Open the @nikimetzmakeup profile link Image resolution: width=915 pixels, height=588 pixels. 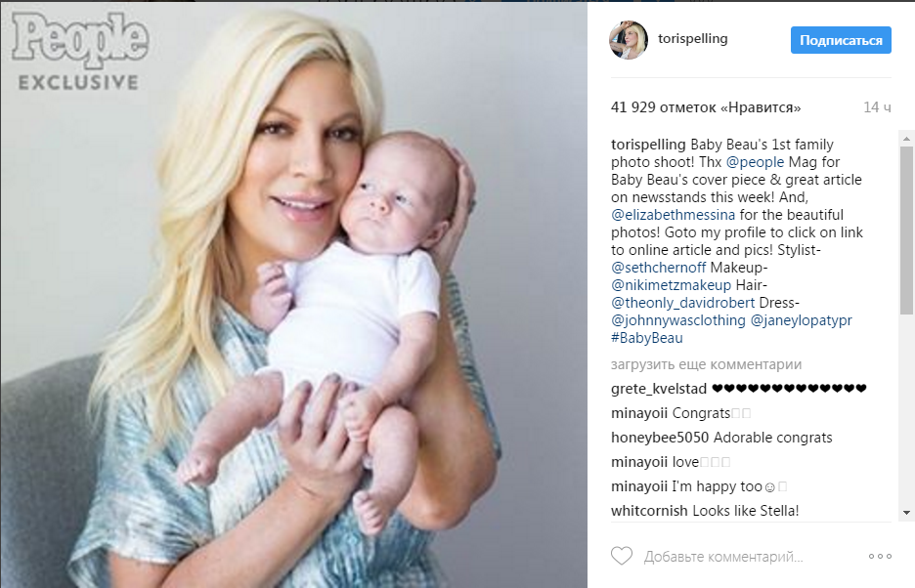coord(671,284)
